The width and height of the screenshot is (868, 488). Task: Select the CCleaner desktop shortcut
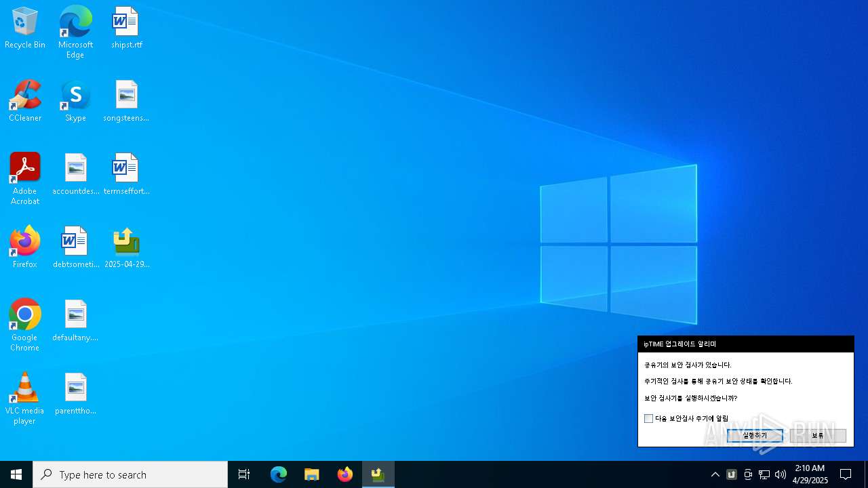click(x=25, y=102)
